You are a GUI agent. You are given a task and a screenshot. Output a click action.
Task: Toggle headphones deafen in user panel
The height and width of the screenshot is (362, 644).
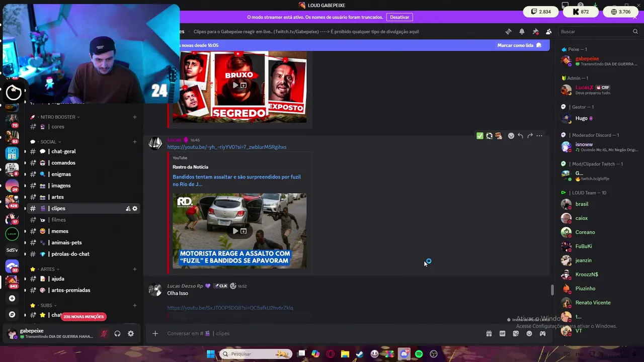pos(117,333)
